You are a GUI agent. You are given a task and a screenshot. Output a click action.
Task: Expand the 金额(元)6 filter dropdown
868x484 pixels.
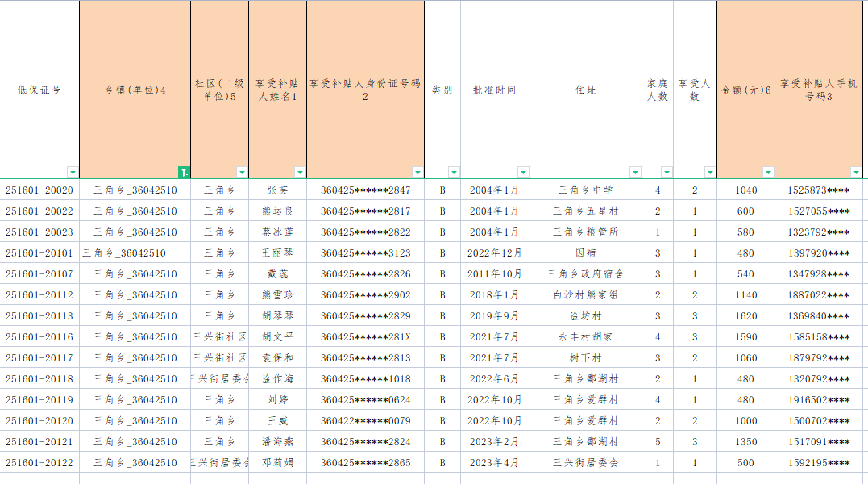coord(768,172)
